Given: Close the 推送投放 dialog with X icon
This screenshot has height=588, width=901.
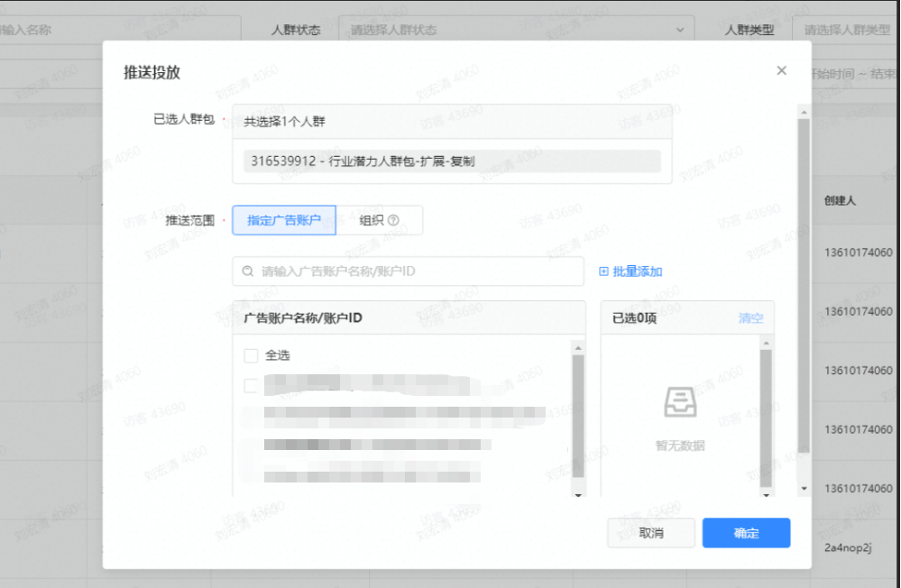Looking at the screenshot, I should [781, 70].
